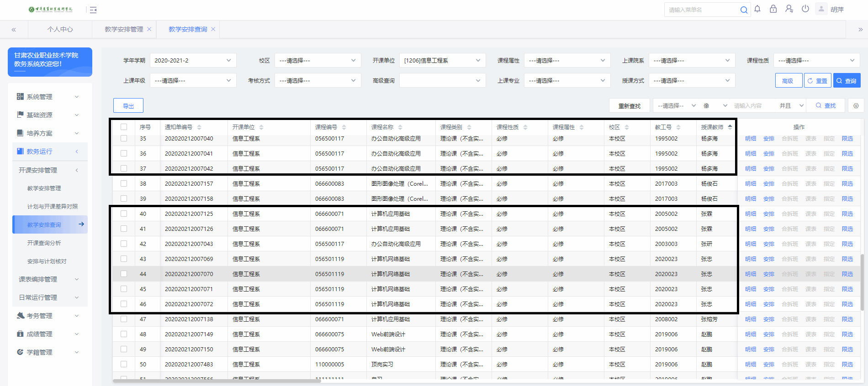Open the 学年学期 dropdown
Image resolution: width=868 pixels, height=386 pixels.
click(193, 60)
